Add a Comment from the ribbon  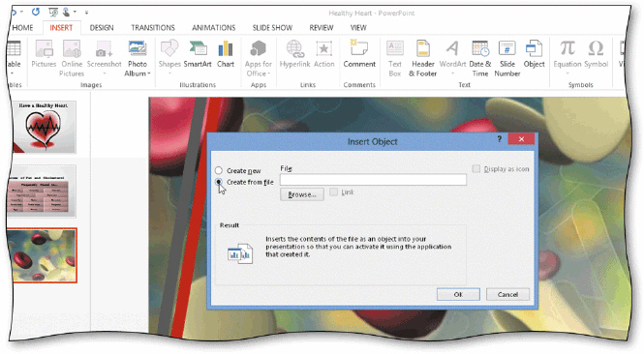(x=359, y=54)
